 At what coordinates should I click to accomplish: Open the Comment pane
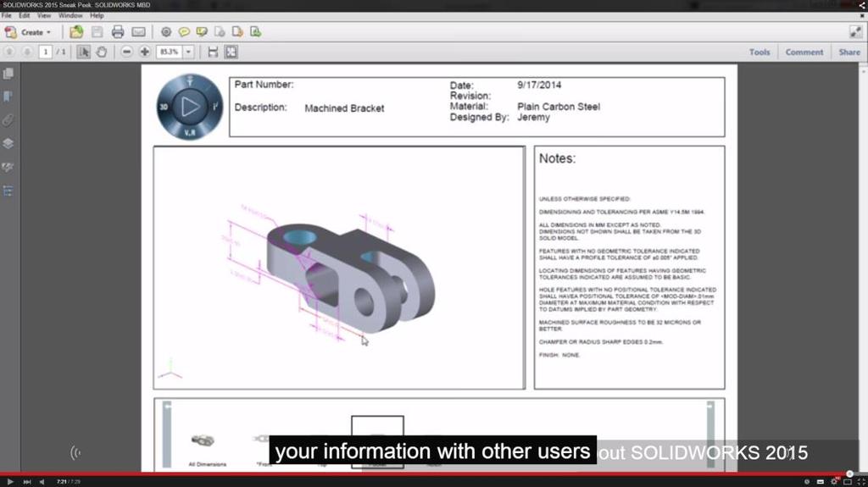tap(804, 52)
